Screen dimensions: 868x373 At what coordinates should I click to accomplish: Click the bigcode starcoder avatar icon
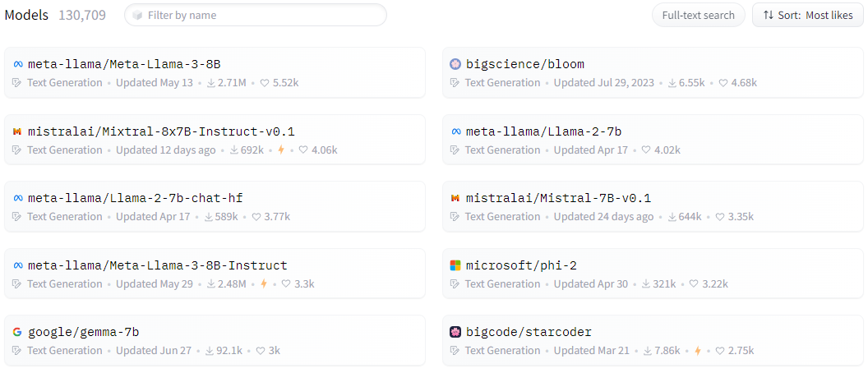pyautogui.click(x=455, y=332)
